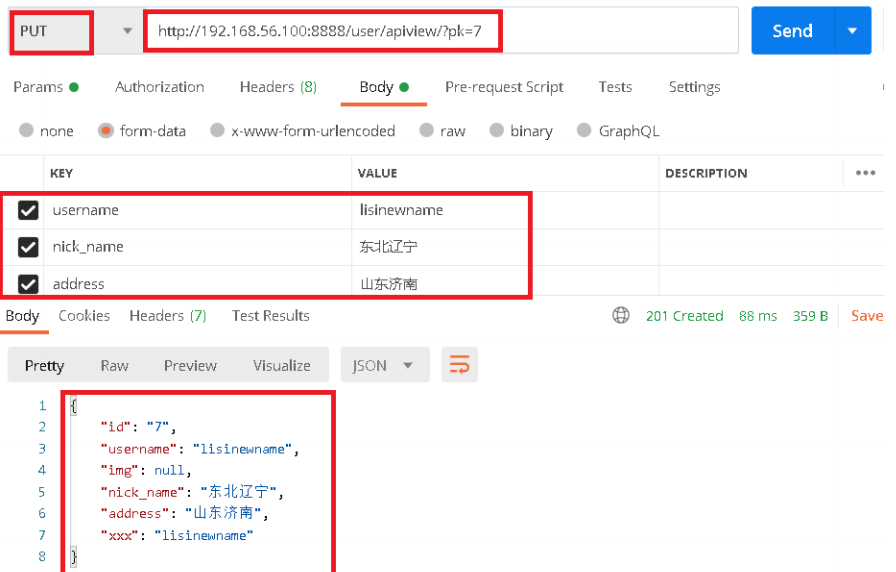Image resolution: width=896 pixels, height=572 pixels.
Task: Click the 88 ms response time
Action: tap(758, 315)
